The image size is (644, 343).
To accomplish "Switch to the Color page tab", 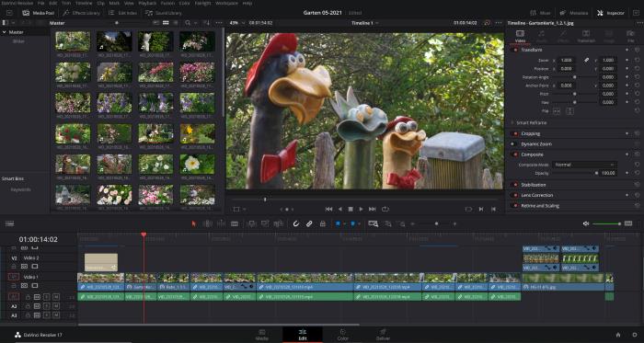I will (342, 335).
